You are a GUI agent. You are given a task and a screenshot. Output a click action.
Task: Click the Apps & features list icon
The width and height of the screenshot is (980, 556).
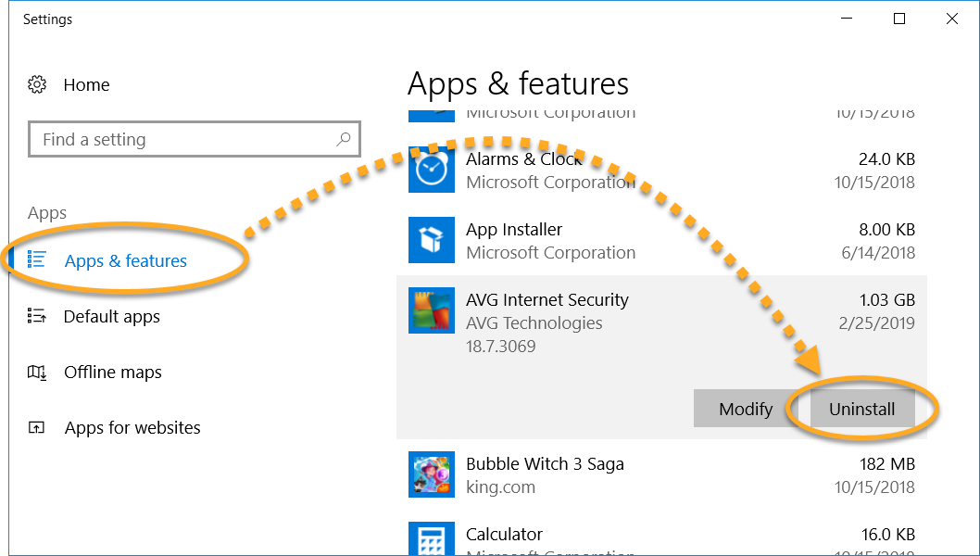pos(37,259)
